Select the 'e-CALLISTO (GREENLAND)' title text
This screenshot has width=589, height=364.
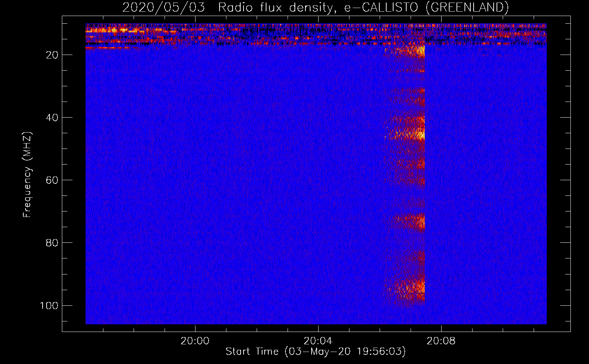coord(426,7)
